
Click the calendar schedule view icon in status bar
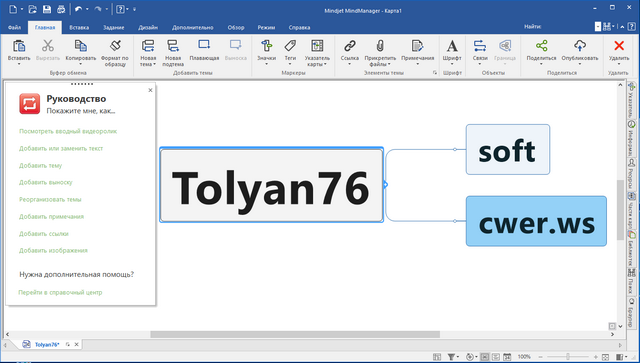pyautogui.click(x=507, y=357)
